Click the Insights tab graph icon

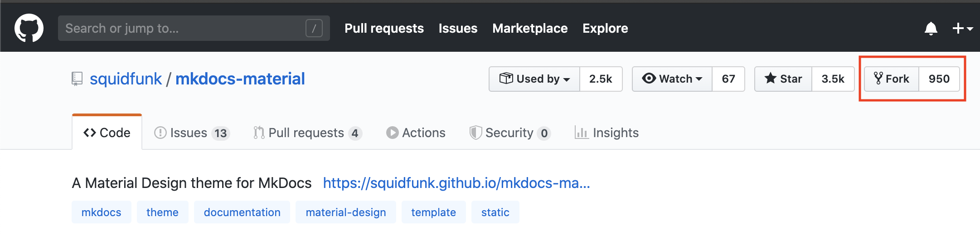point(582,133)
